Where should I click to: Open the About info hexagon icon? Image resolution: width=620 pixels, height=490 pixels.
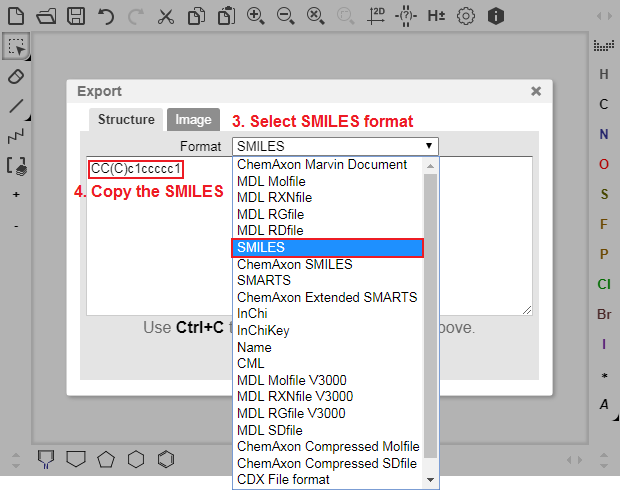496,16
